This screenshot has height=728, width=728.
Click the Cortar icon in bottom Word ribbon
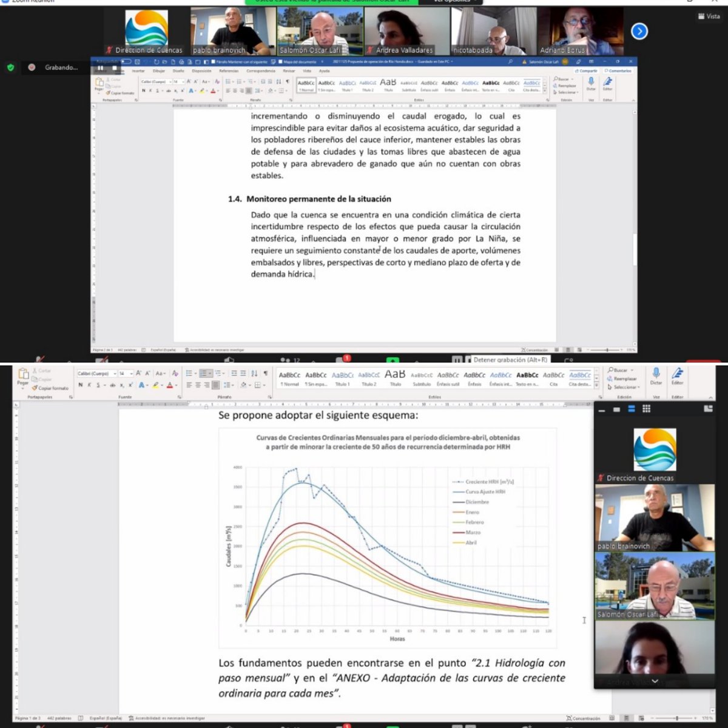click(x=35, y=371)
